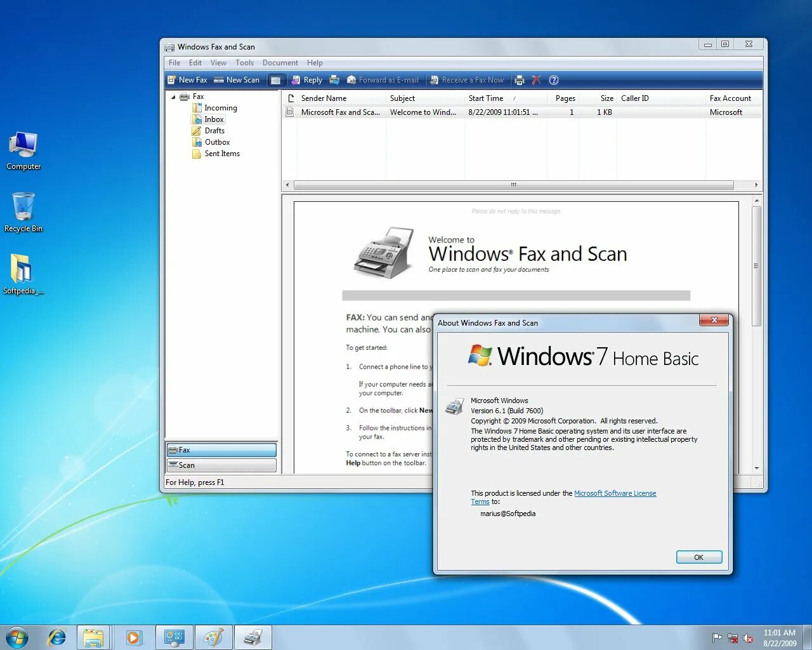
Task: Open the View menu
Action: point(218,63)
